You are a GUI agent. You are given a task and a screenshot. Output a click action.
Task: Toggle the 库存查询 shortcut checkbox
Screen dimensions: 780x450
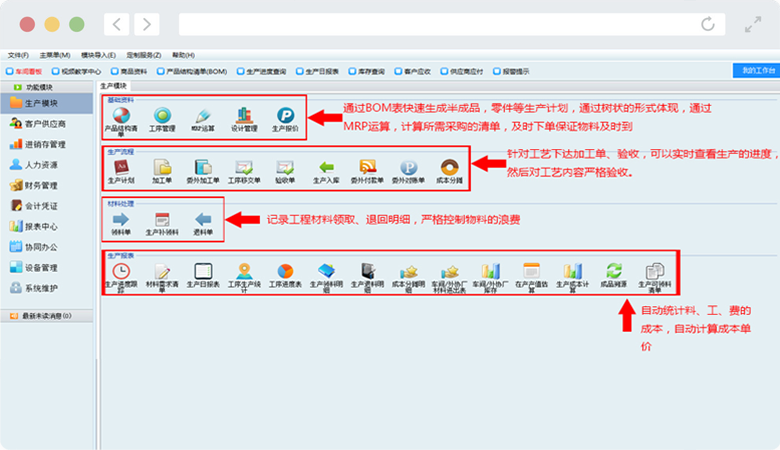pyautogui.click(x=351, y=71)
